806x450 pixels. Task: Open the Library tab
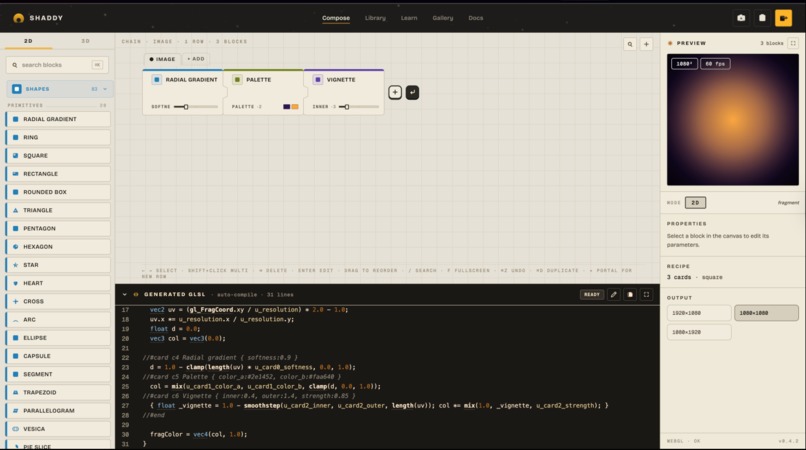click(375, 18)
